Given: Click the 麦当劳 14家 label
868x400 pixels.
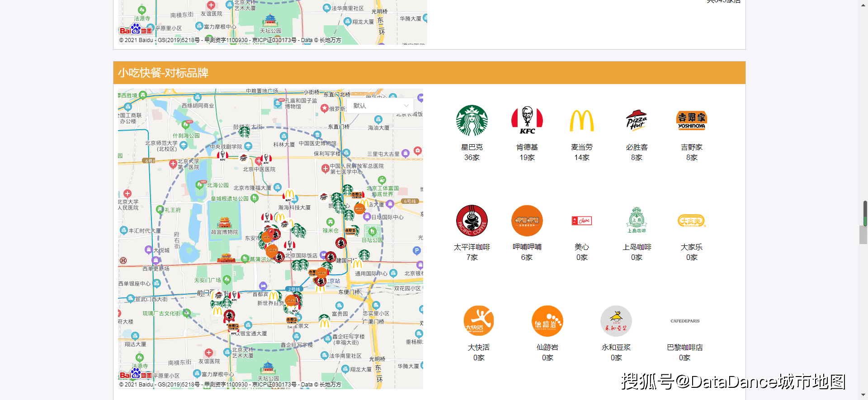Looking at the screenshot, I should (582, 152).
